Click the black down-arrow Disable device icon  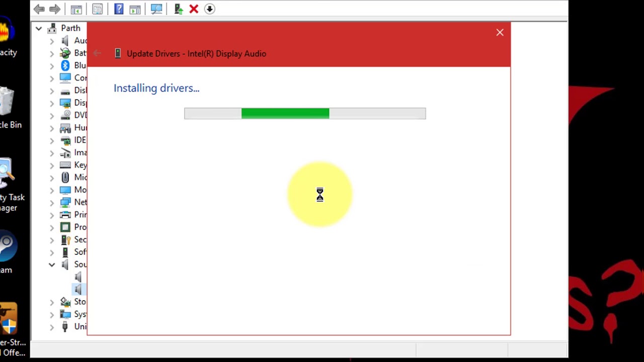coord(210,9)
